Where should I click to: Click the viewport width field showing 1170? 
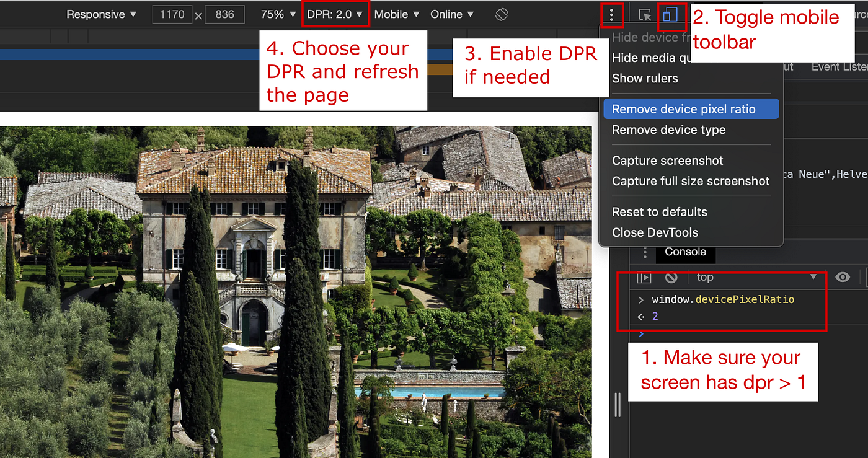click(172, 14)
